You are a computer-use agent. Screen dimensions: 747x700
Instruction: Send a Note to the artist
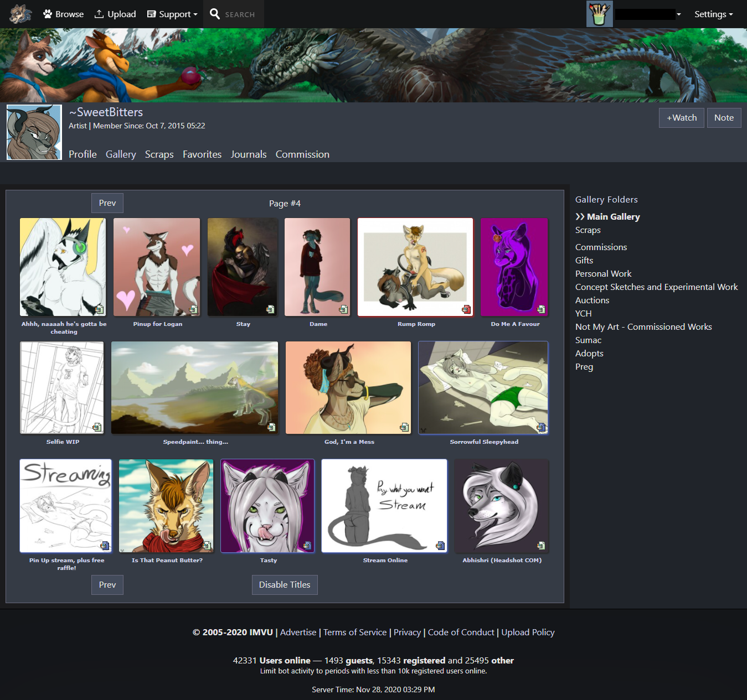point(724,117)
